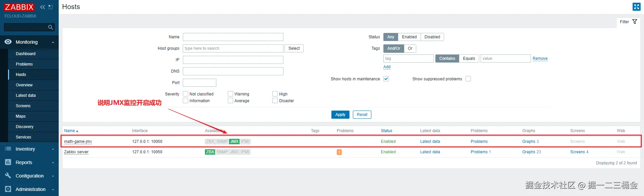Open Latest data menu item
Screen dimensions: 644x196
(x=26, y=95)
